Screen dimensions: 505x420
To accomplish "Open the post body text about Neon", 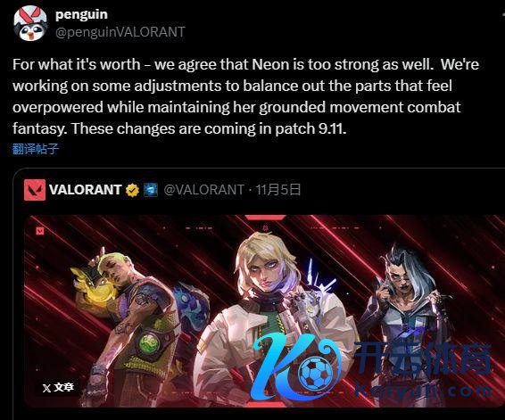I will 245,96.
